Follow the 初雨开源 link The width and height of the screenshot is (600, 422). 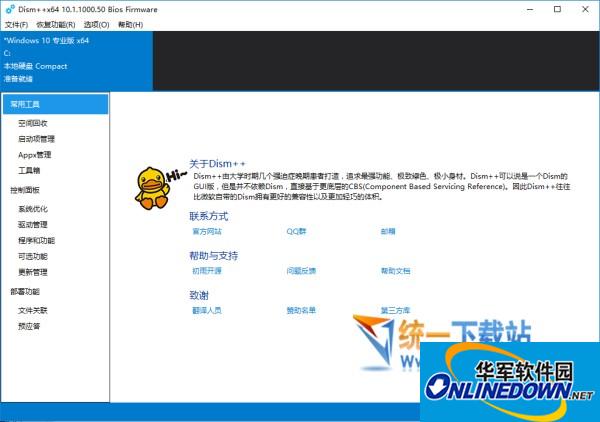(207, 270)
